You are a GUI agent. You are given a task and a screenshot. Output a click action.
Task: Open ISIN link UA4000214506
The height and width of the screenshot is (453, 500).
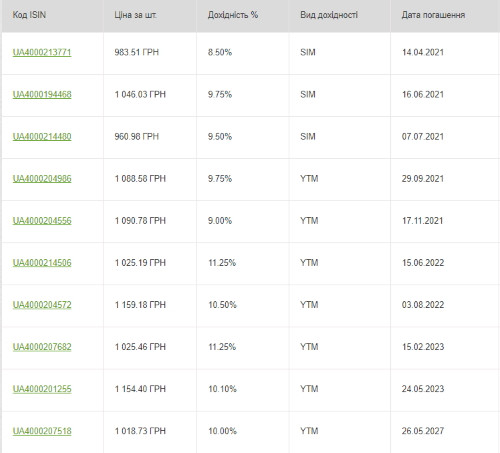pyautogui.click(x=42, y=263)
